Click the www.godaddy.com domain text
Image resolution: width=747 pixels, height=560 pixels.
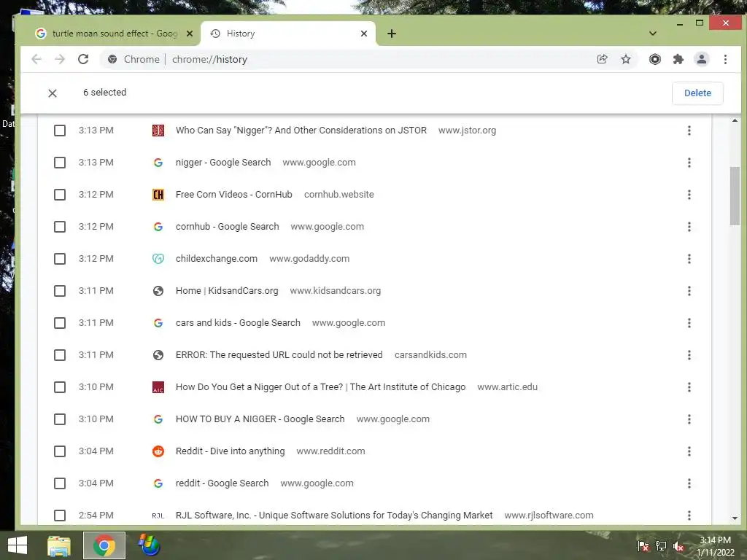click(309, 259)
